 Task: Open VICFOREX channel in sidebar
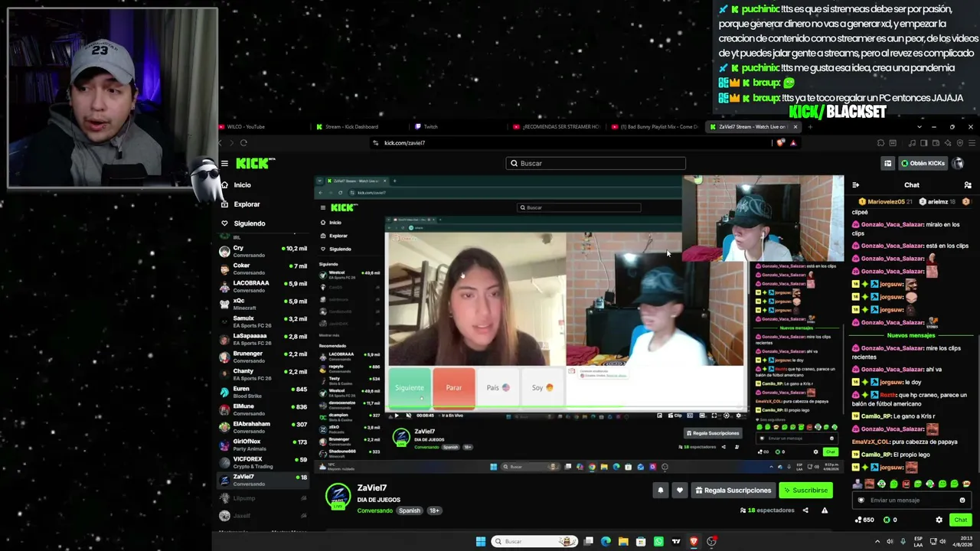coord(263,462)
